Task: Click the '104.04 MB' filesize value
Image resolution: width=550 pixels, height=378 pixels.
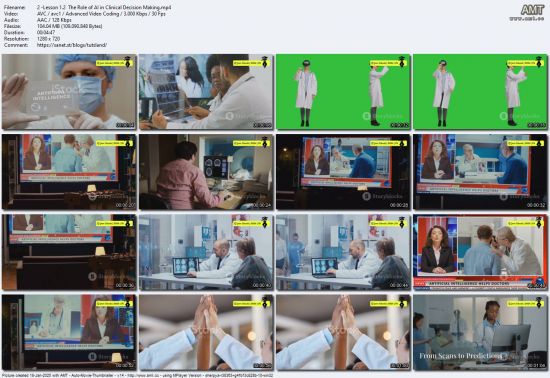Action: 69,26
